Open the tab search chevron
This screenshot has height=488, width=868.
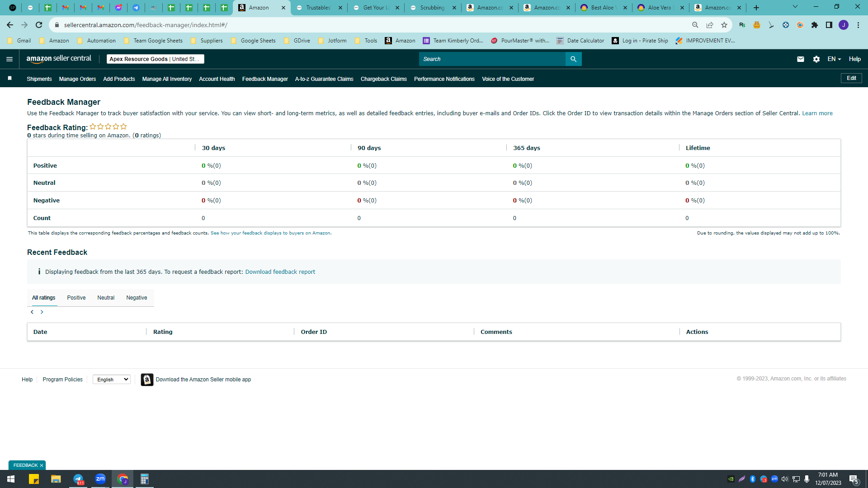pos(795,7)
